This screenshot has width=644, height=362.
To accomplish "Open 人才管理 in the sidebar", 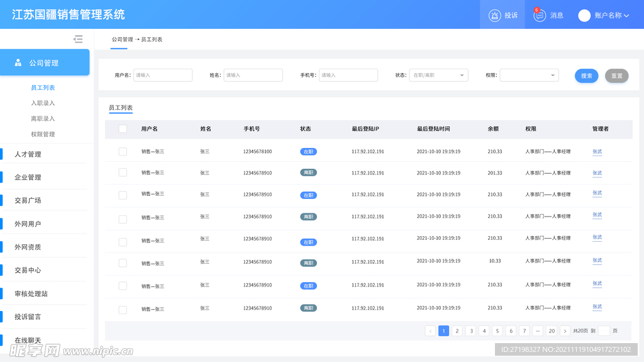I will click(28, 154).
